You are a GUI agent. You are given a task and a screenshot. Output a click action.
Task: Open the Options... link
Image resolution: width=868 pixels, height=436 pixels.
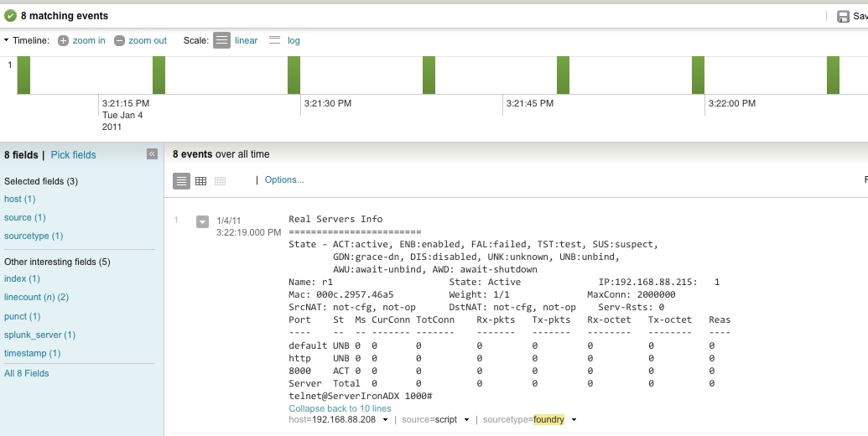pos(284,179)
